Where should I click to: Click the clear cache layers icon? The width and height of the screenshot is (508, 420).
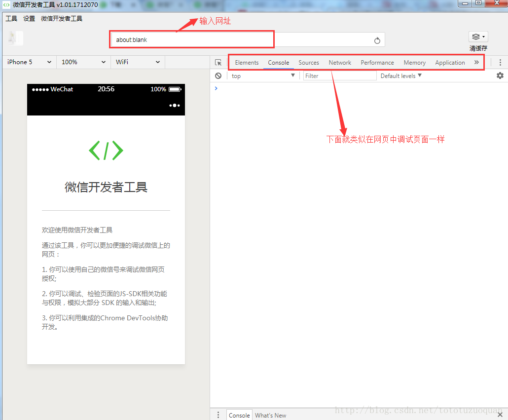coord(478,37)
